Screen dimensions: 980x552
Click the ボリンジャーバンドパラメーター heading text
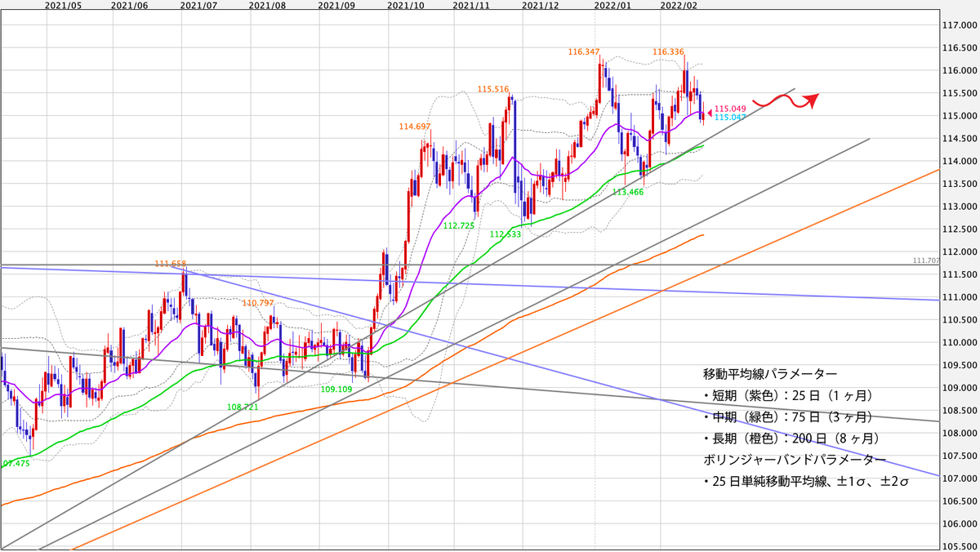(x=795, y=461)
